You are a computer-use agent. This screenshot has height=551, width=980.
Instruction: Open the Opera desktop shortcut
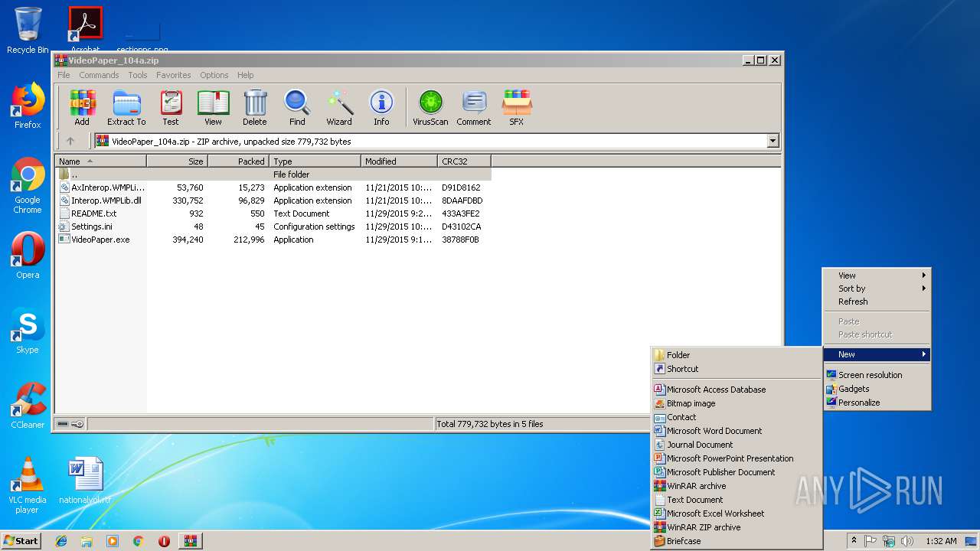(x=28, y=256)
